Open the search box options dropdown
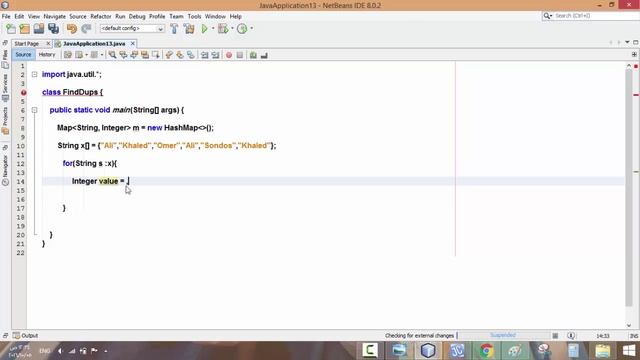This screenshot has height=360, width=640. (x=547, y=16)
